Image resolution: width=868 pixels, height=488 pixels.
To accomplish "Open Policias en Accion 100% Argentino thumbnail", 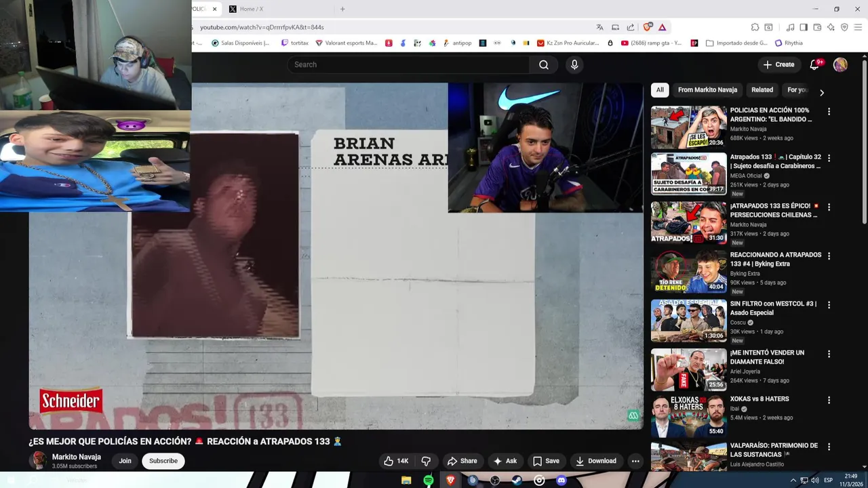I will coord(688,127).
